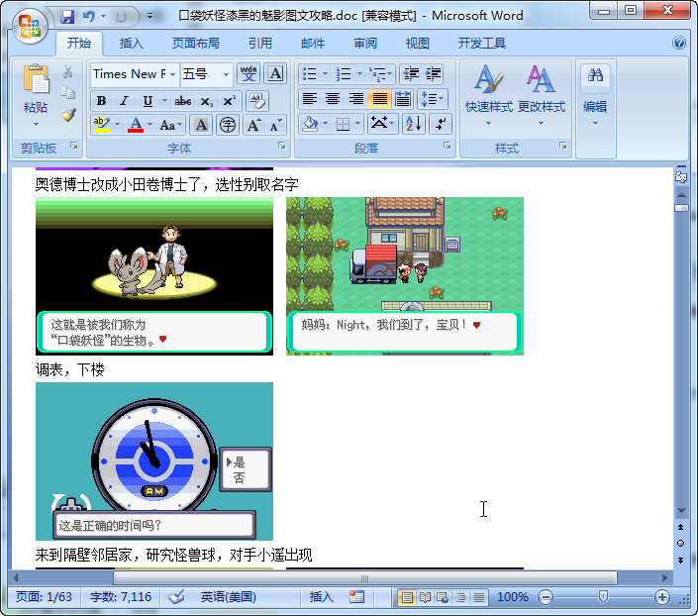
Task: Open the 引用 tab
Action: pos(260,44)
